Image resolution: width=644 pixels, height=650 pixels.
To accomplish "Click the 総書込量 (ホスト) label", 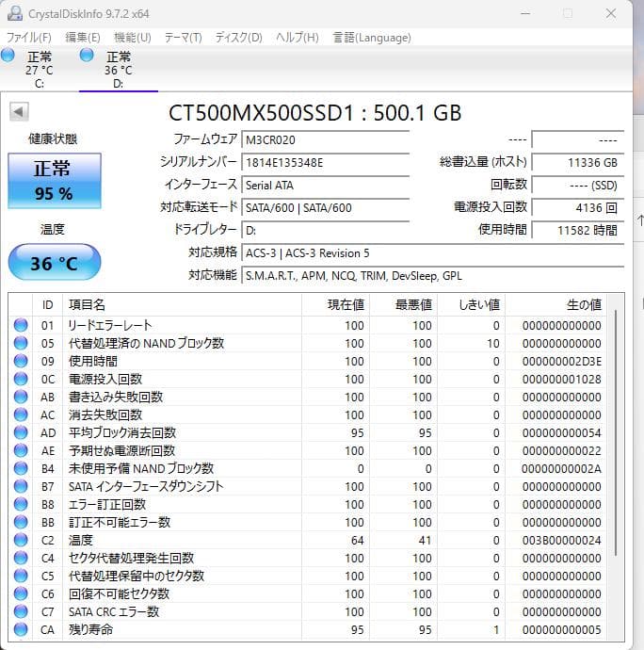I will pyautogui.click(x=483, y=162).
